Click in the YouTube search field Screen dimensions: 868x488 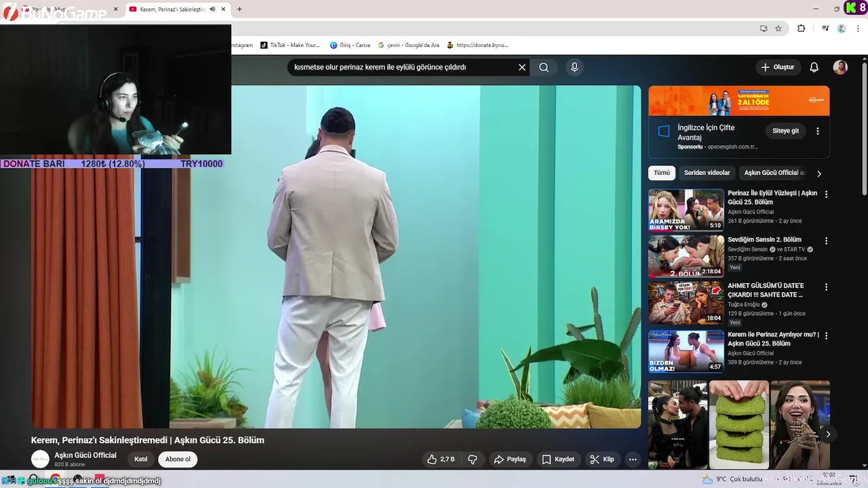(x=400, y=67)
